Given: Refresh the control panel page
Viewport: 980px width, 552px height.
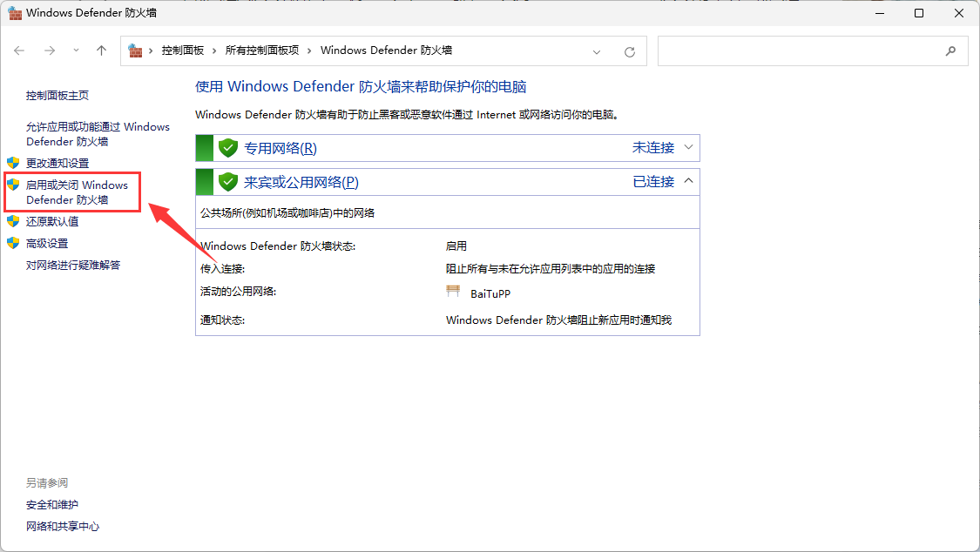Looking at the screenshot, I should (x=629, y=52).
